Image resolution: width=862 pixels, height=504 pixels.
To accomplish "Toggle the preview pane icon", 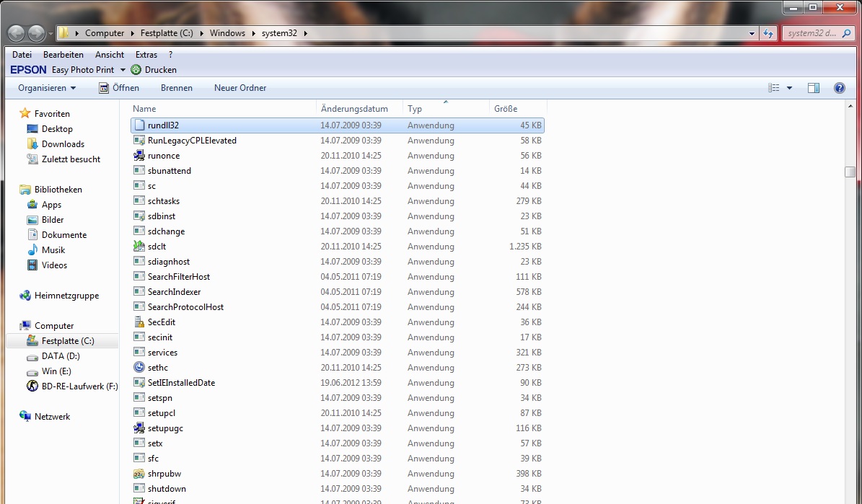I will pyautogui.click(x=813, y=88).
